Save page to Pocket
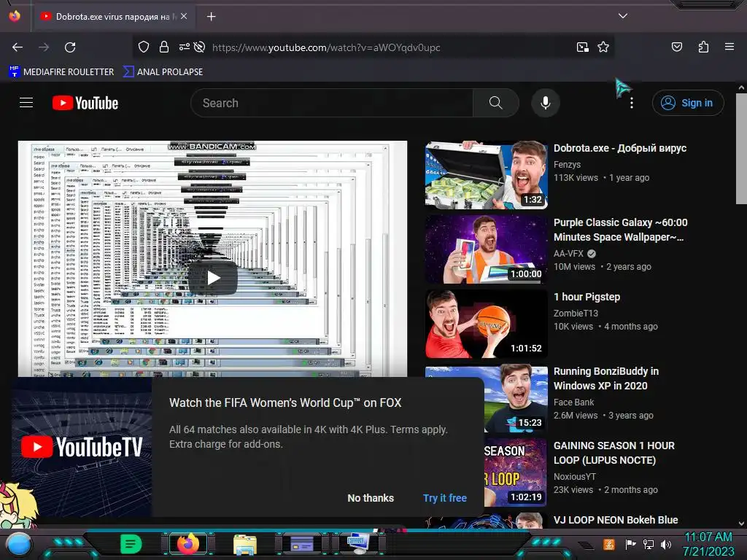 click(677, 47)
